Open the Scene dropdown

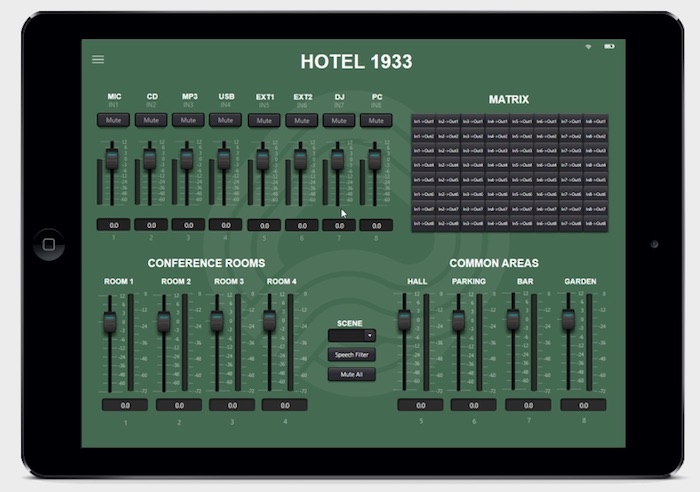[x=352, y=336]
